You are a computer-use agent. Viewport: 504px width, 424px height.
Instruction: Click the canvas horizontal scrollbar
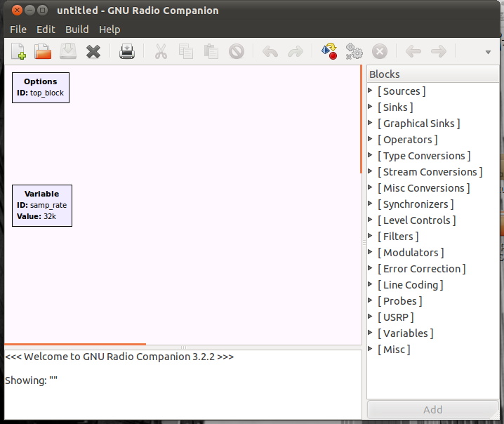(75, 344)
